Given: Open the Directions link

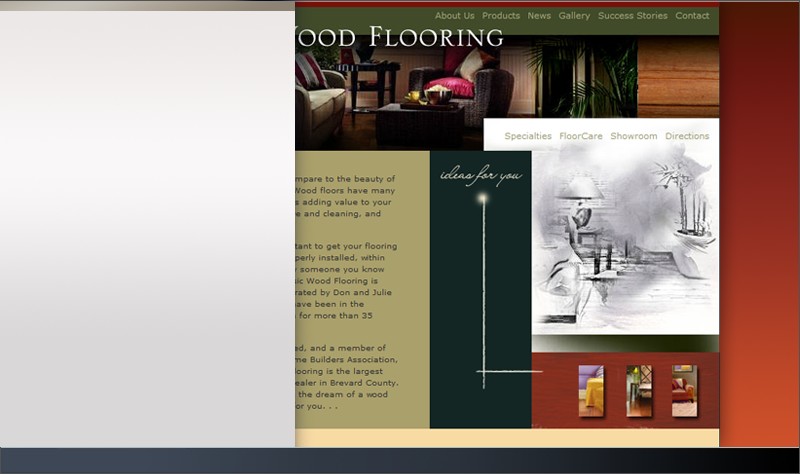Looking at the screenshot, I should click(687, 136).
